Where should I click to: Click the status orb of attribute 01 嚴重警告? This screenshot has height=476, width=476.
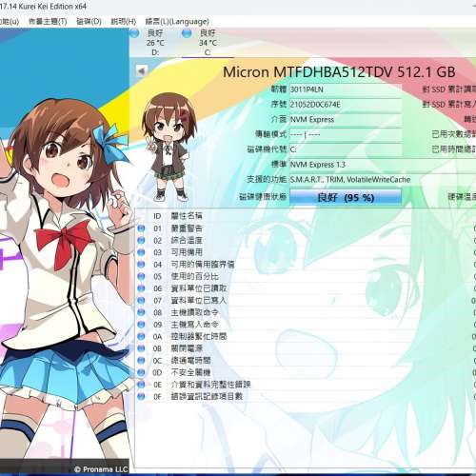(141, 228)
